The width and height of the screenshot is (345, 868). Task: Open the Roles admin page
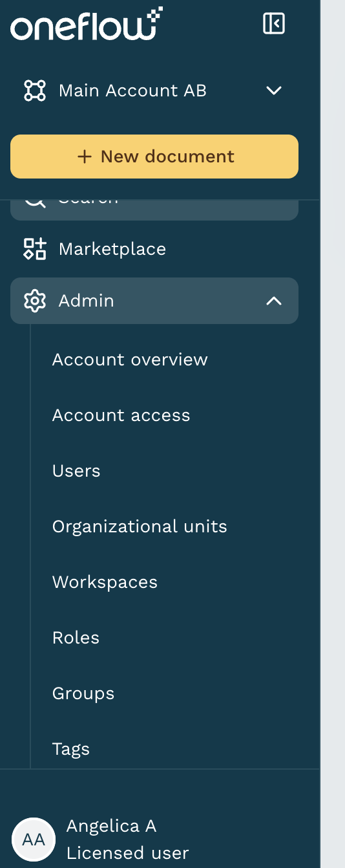(x=76, y=638)
